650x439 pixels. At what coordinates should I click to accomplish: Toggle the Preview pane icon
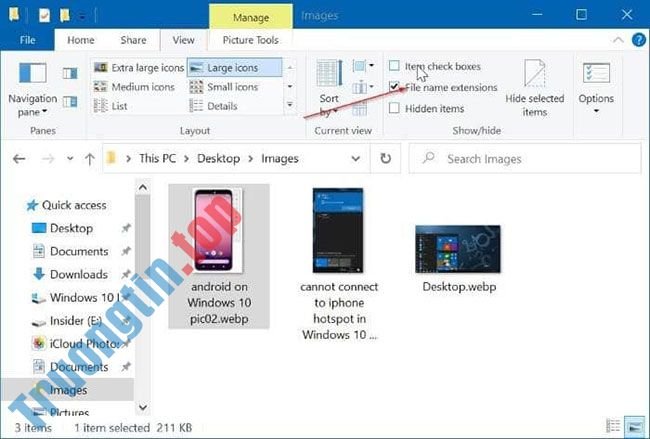point(70,73)
